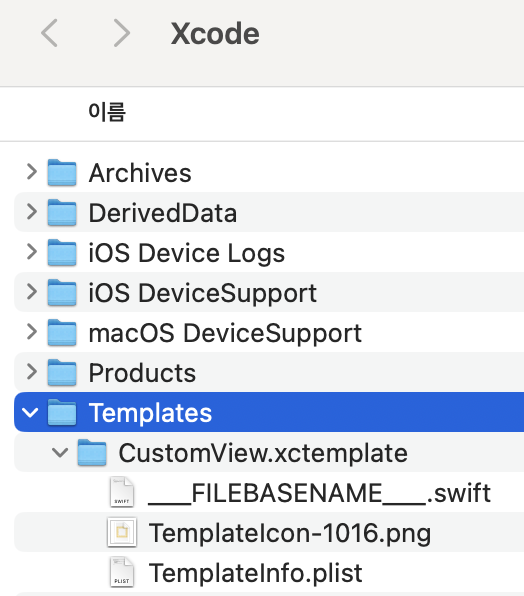Select the Products row name
This screenshot has width=524, height=596.
click(142, 373)
